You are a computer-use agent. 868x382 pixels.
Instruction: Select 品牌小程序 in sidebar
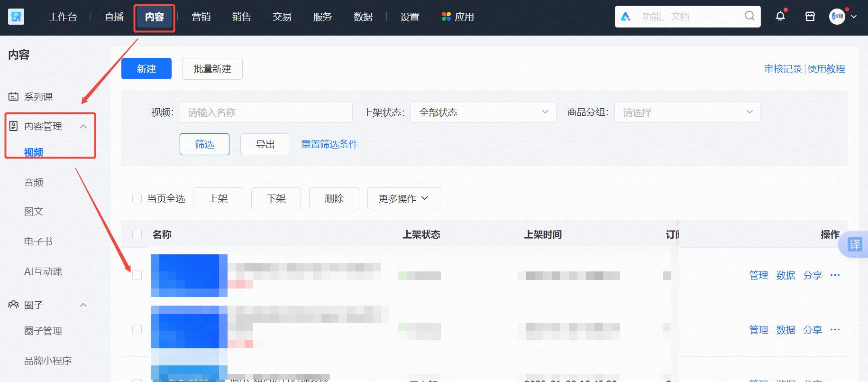tap(48, 361)
